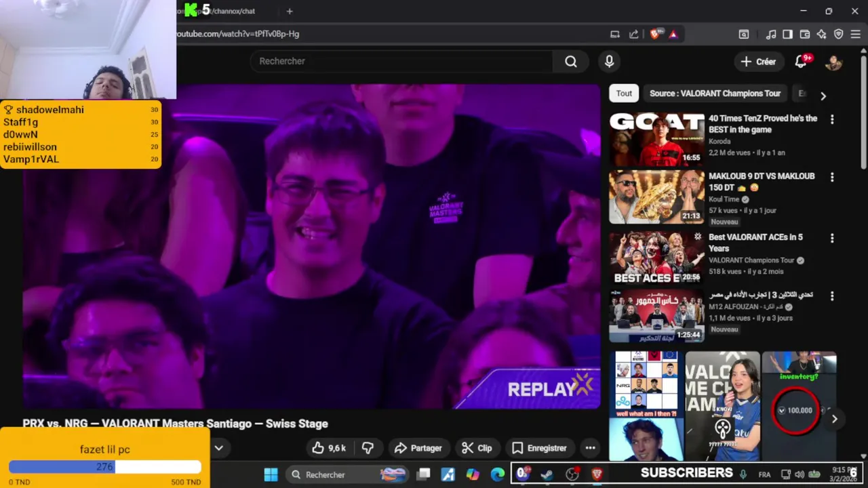This screenshot has height=488, width=868.
Task: Open the Brave hamburger main menu
Action: [856, 34]
